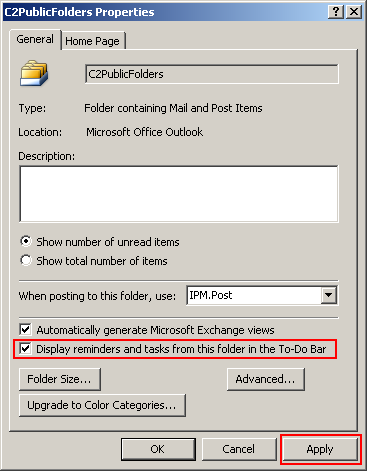Click the question mark help button
The height and width of the screenshot is (471, 367).
(x=336, y=12)
